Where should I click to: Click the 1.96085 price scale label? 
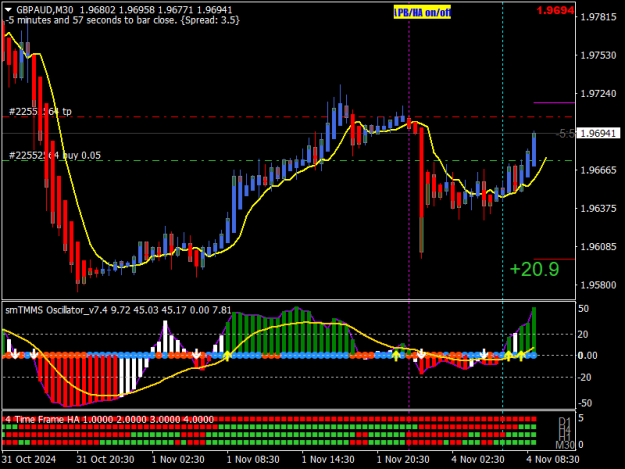(x=599, y=247)
